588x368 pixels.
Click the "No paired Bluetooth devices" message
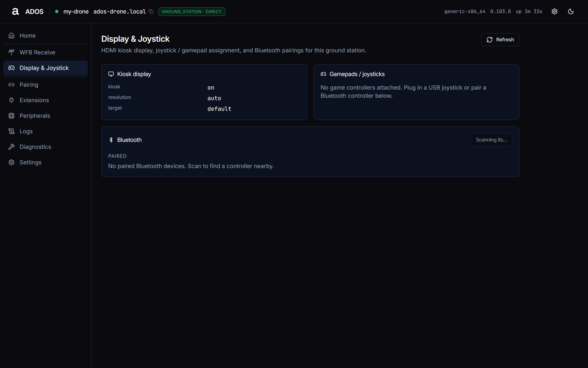(x=191, y=166)
